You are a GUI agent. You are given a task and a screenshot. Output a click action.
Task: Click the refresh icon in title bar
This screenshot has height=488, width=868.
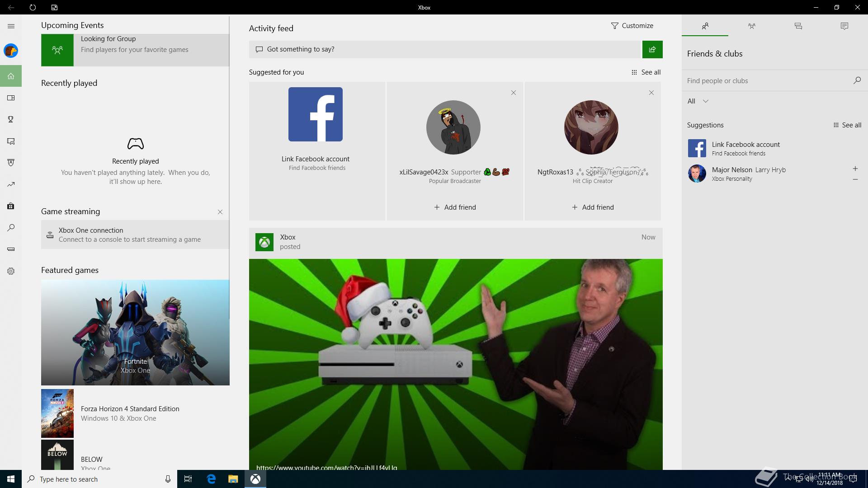(33, 7)
